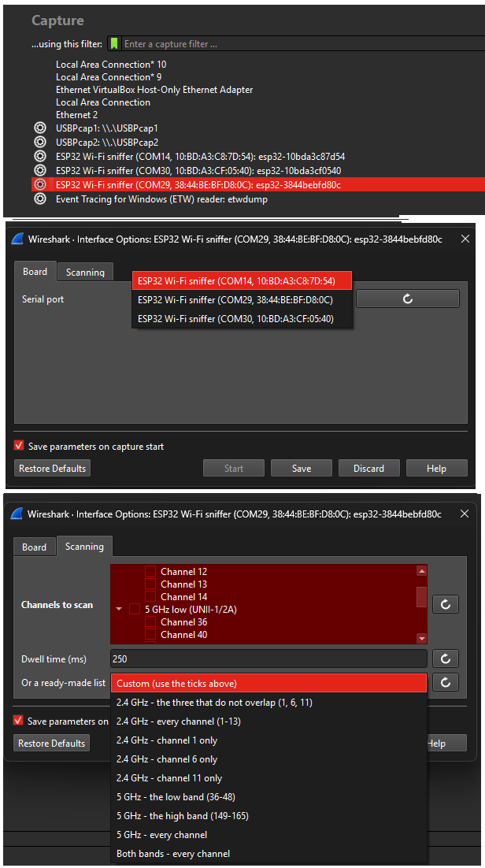Screen dimensions: 485x868
Task: Click the Discard button
Action: pyautogui.click(x=368, y=469)
